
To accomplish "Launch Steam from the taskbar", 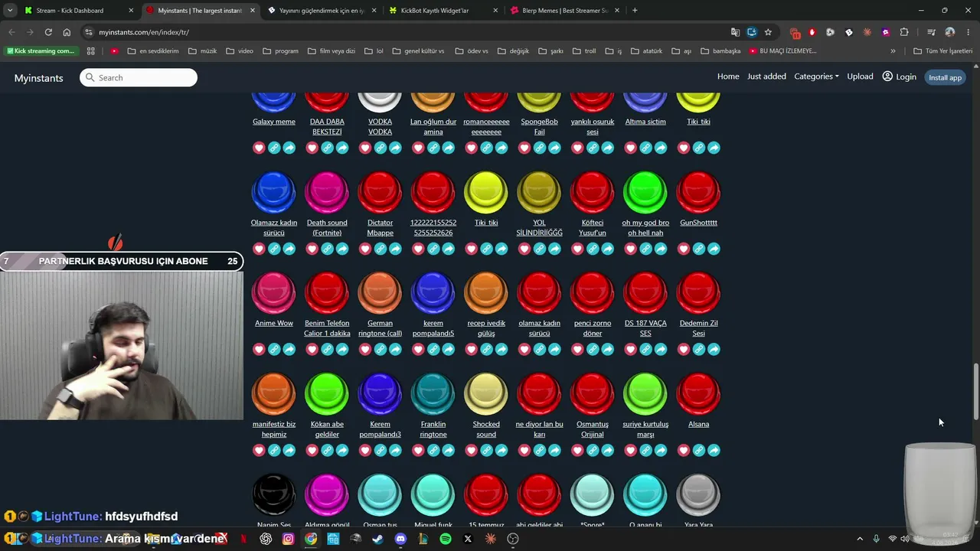I will click(x=378, y=539).
